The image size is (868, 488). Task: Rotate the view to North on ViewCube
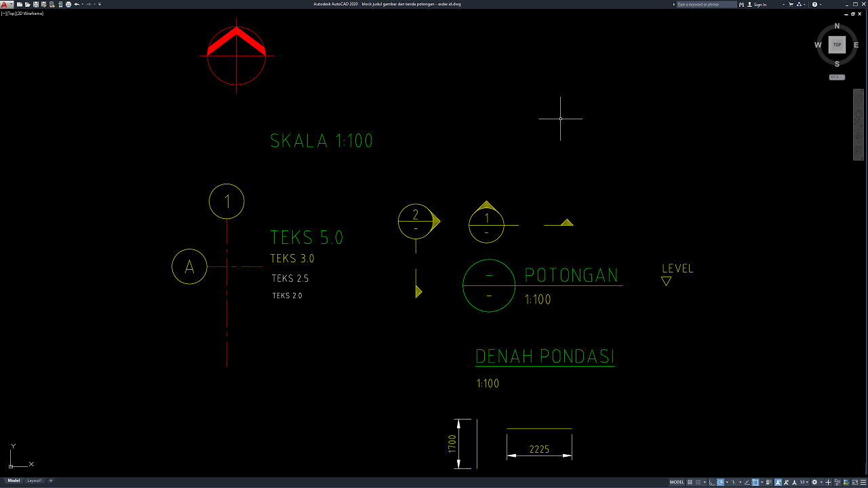coord(837,26)
